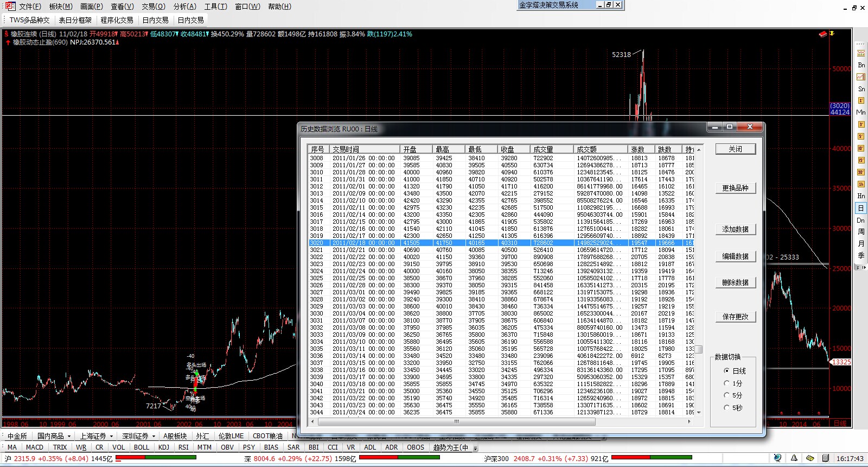
Task: Choose the 5秒 radio option
Action: pos(727,408)
